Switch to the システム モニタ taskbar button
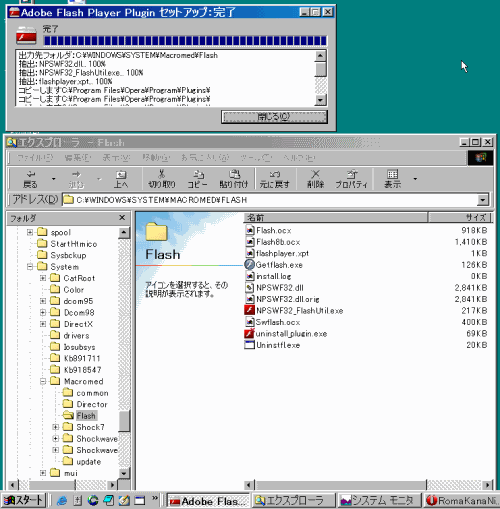500x509 pixels. point(379,500)
